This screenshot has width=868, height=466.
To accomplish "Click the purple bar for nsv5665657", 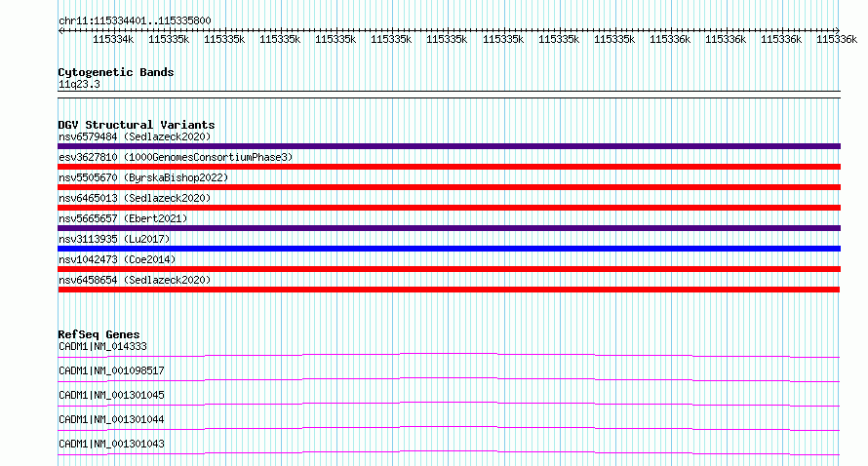I will (x=449, y=228).
